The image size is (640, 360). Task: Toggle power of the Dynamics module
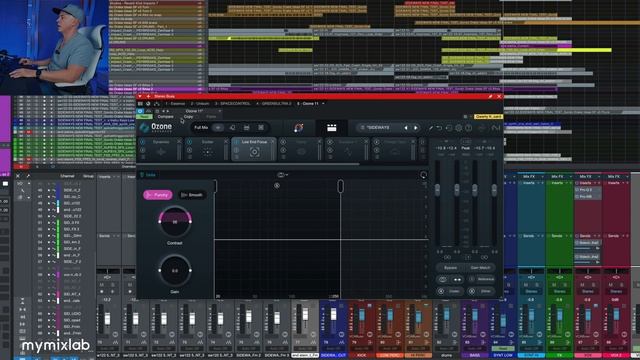point(142,142)
